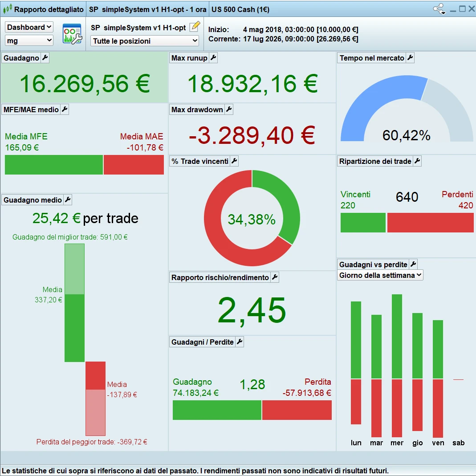Open settings wrench for Max runup
This screenshot has width=476, height=476.
(213, 58)
